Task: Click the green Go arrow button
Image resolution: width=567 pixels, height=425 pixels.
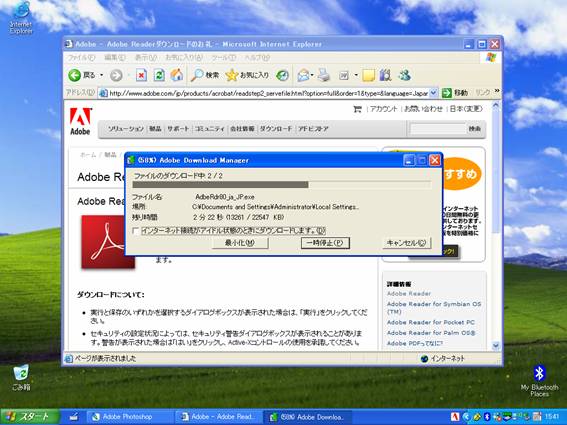Action: tap(447, 93)
